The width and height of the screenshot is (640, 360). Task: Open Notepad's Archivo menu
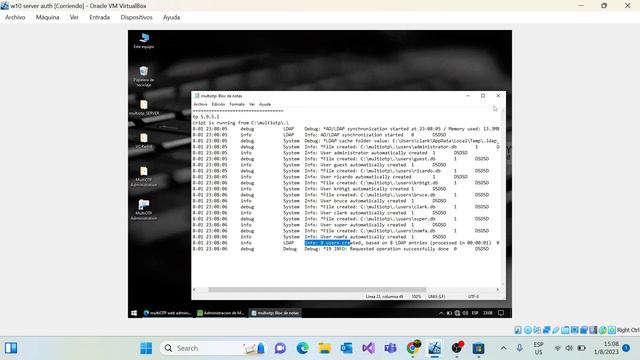click(200, 104)
